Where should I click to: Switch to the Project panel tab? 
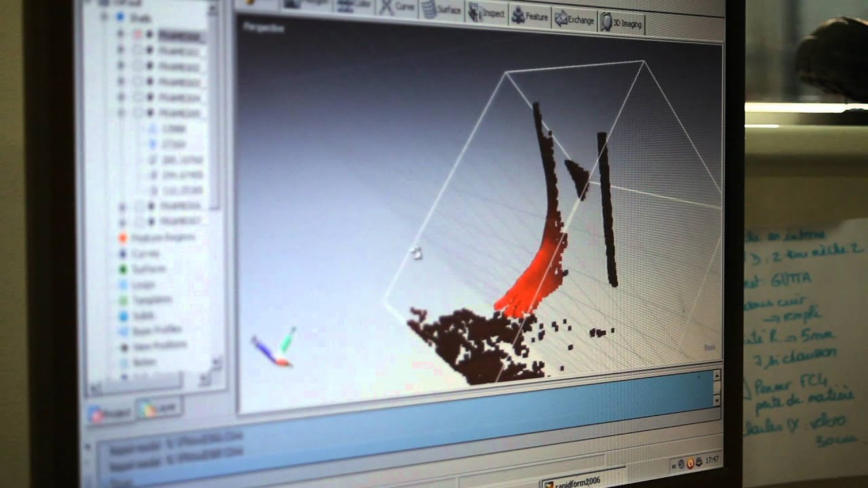point(111,413)
